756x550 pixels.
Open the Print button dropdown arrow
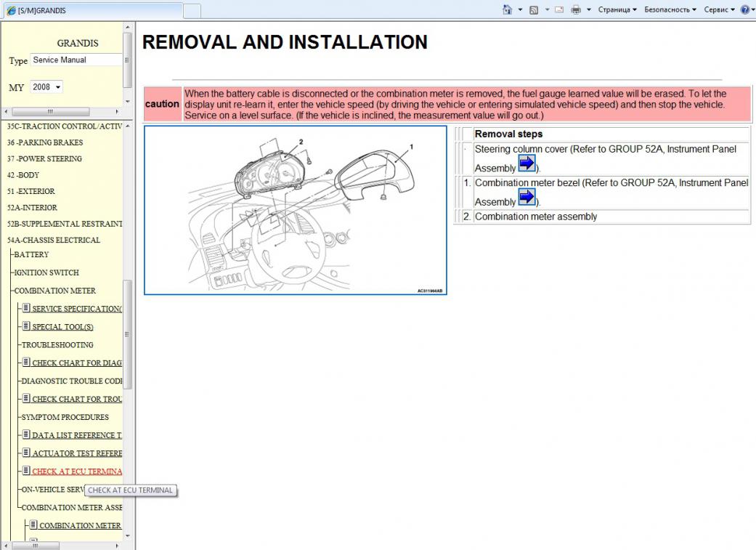589,9
